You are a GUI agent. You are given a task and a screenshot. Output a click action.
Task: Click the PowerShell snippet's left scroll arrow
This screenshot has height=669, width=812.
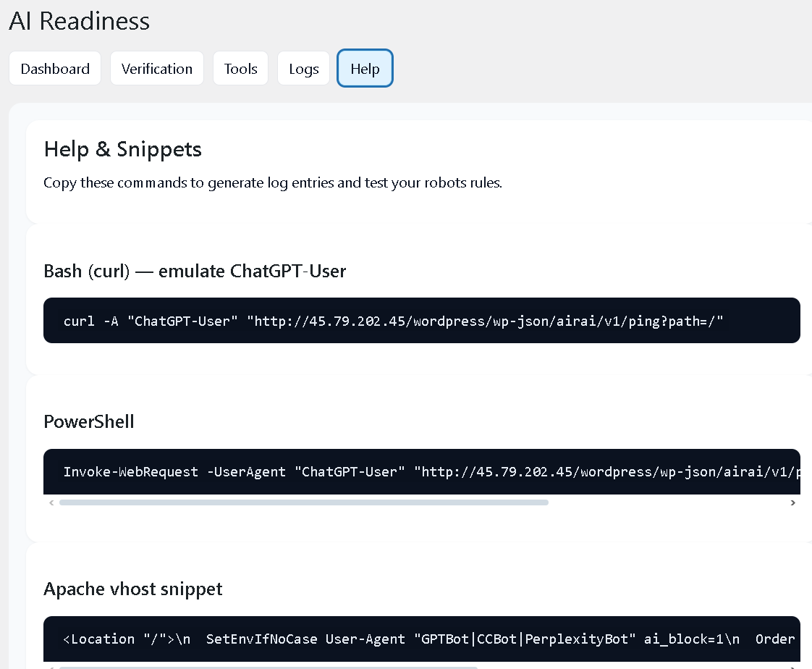tap(51, 502)
